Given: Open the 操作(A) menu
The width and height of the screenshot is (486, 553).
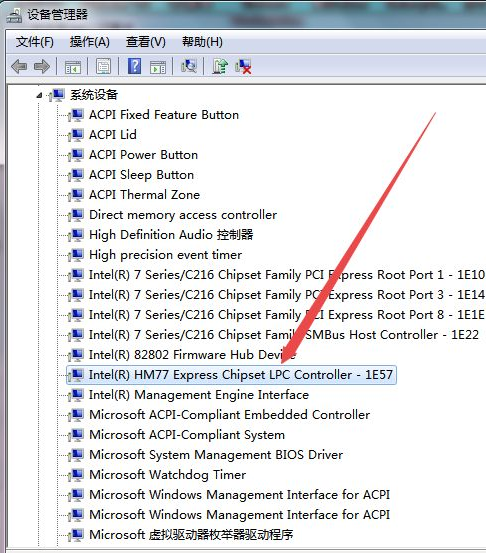Looking at the screenshot, I should pyautogui.click(x=90, y=42).
